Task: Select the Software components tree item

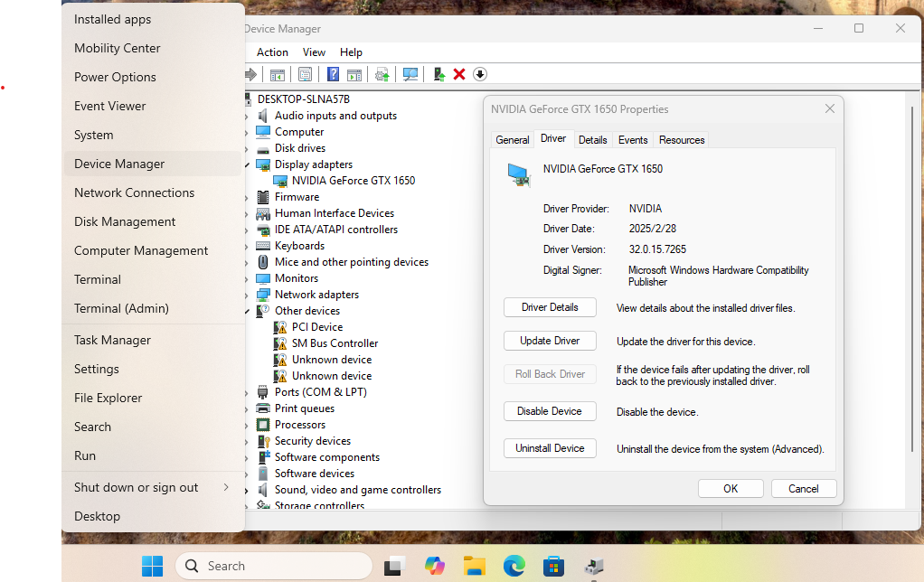Action: point(327,457)
